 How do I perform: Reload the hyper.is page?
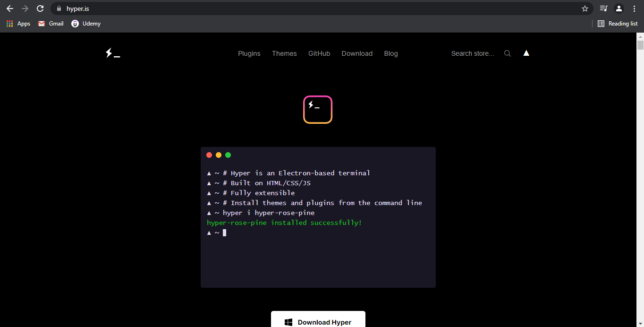40,9
